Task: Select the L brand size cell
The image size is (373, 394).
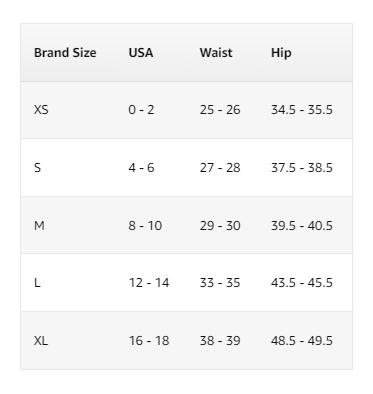Action: point(37,283)
